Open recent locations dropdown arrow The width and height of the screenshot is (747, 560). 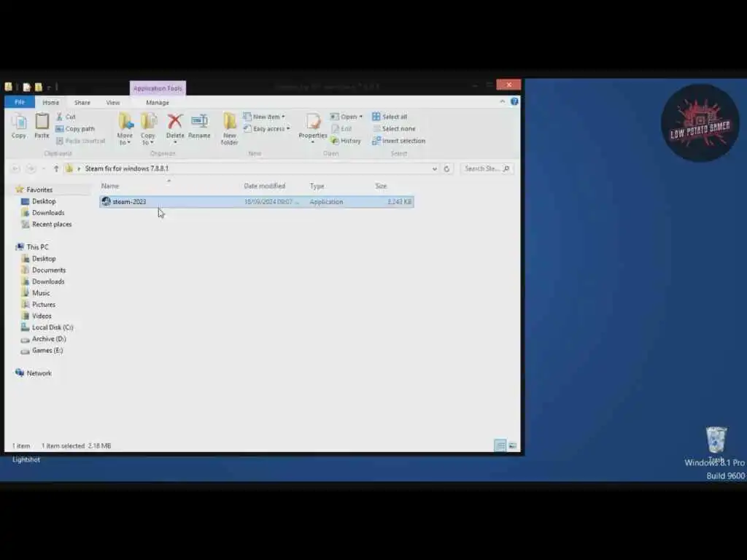[x=44, y=168]
